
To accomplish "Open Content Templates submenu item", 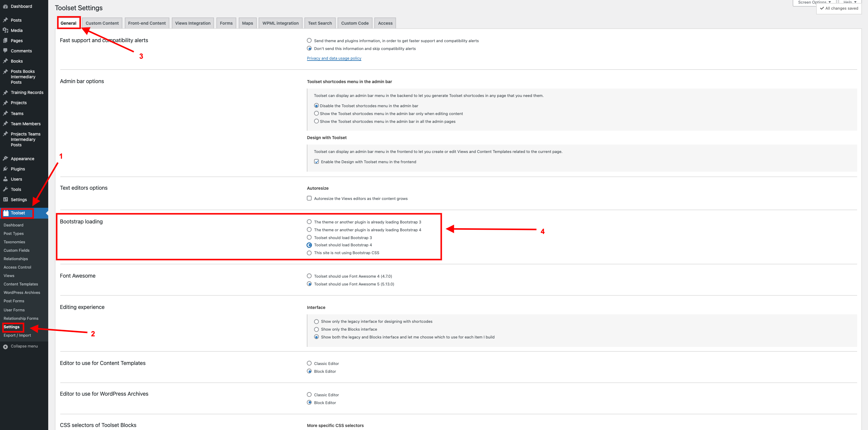I will (x=20, y=284).
